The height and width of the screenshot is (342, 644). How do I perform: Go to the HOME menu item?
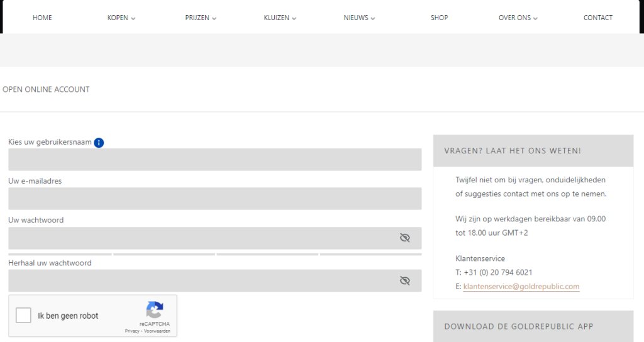pos(42,18)
